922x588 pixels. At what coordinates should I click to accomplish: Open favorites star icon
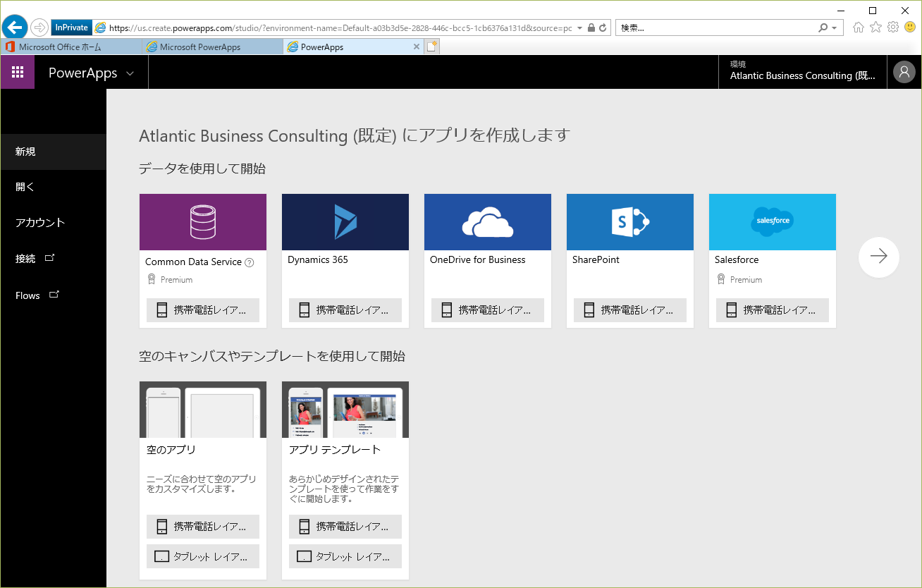pyautogui.click(x=875, y=27)
